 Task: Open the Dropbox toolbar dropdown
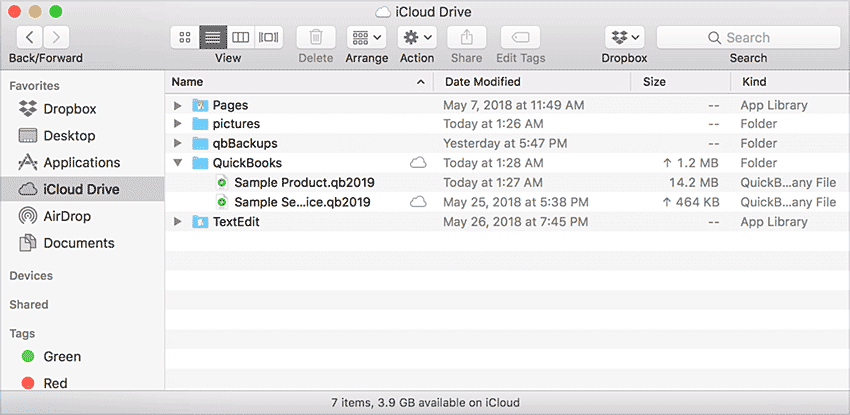click(x=624, y=37)
